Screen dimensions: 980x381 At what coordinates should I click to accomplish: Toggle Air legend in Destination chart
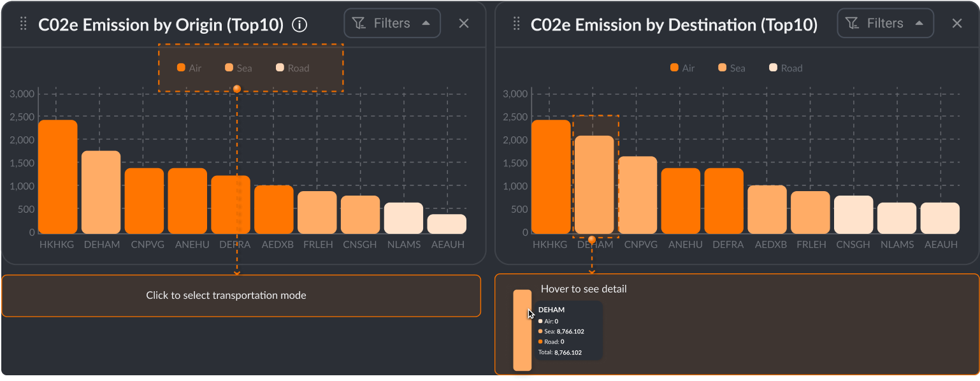click(682, 68)
